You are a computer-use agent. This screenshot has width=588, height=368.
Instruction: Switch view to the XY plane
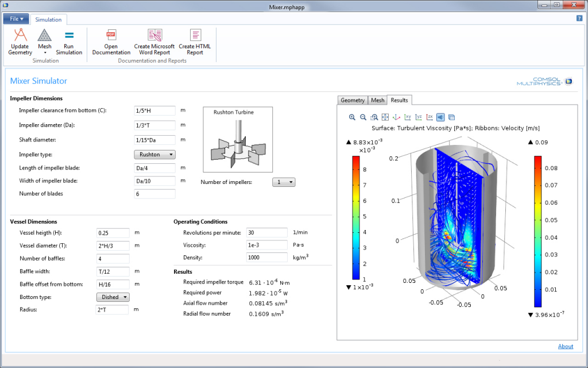pyautogui.click(x=408, y=117)
